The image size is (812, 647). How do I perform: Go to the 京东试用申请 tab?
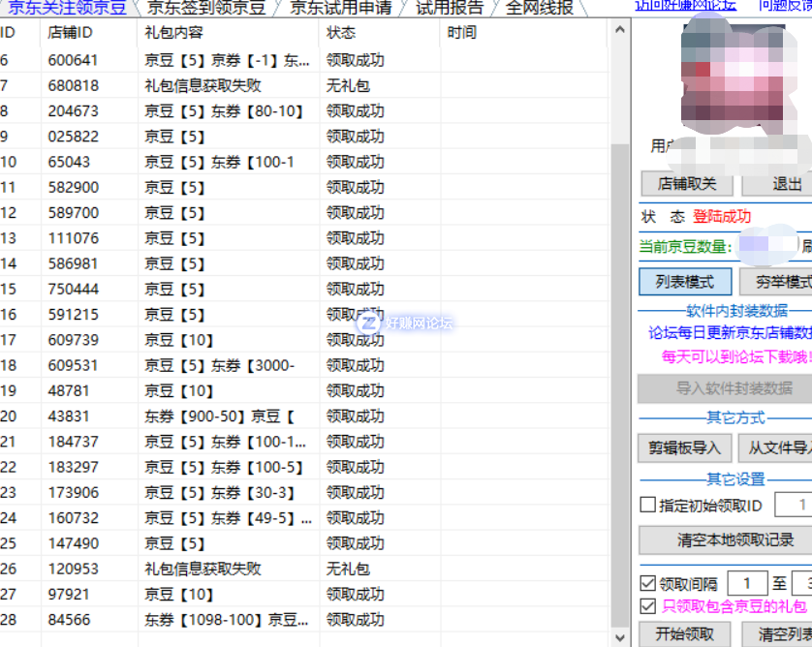click(x=341, y=7)
